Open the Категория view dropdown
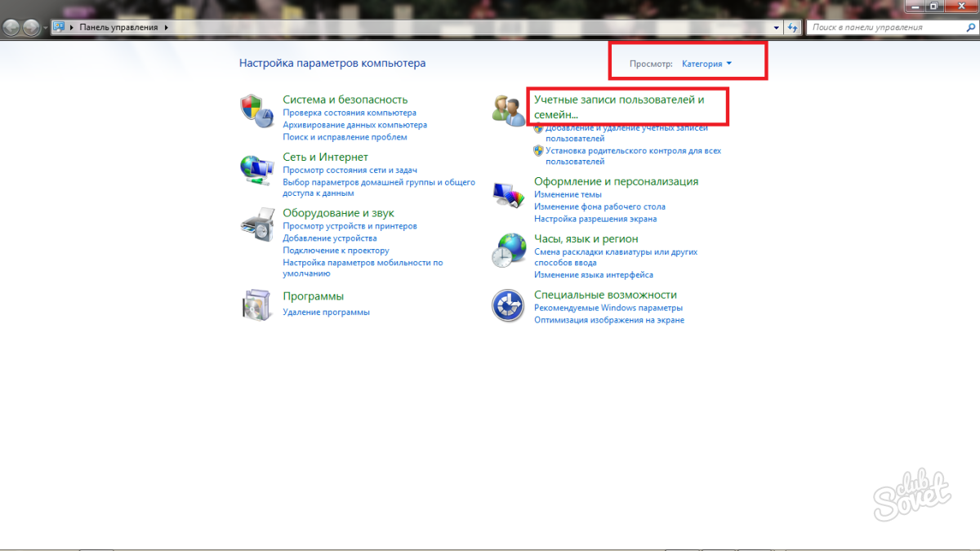Screen dimensions: 980x551 tap(706, 64)
